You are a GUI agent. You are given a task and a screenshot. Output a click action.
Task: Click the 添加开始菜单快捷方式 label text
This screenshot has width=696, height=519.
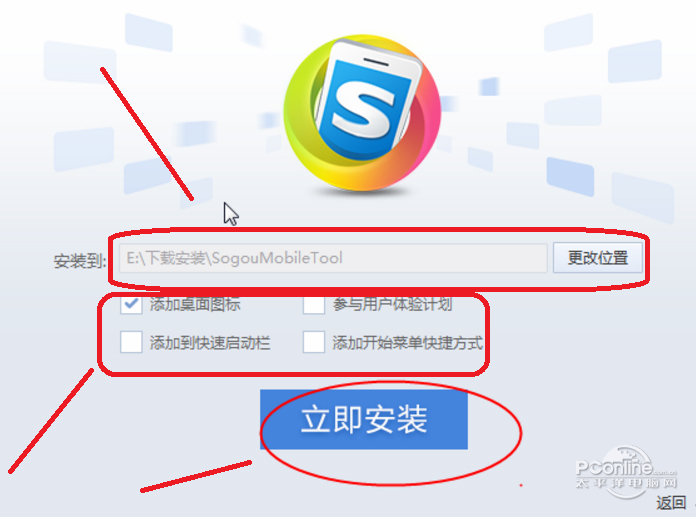(x=407, y=343)
